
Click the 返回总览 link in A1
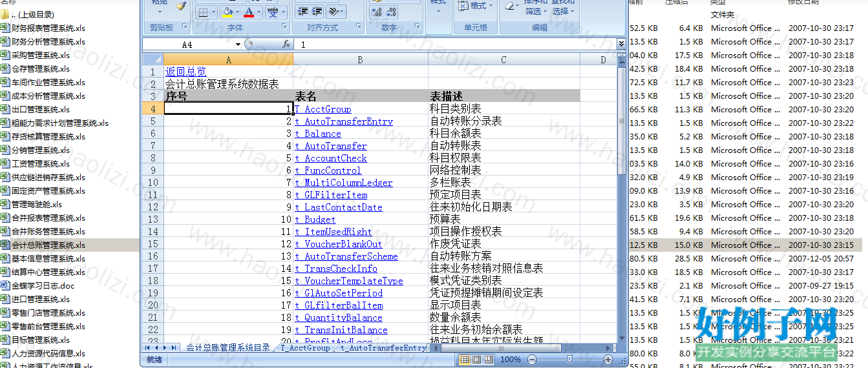pos(185,72)
